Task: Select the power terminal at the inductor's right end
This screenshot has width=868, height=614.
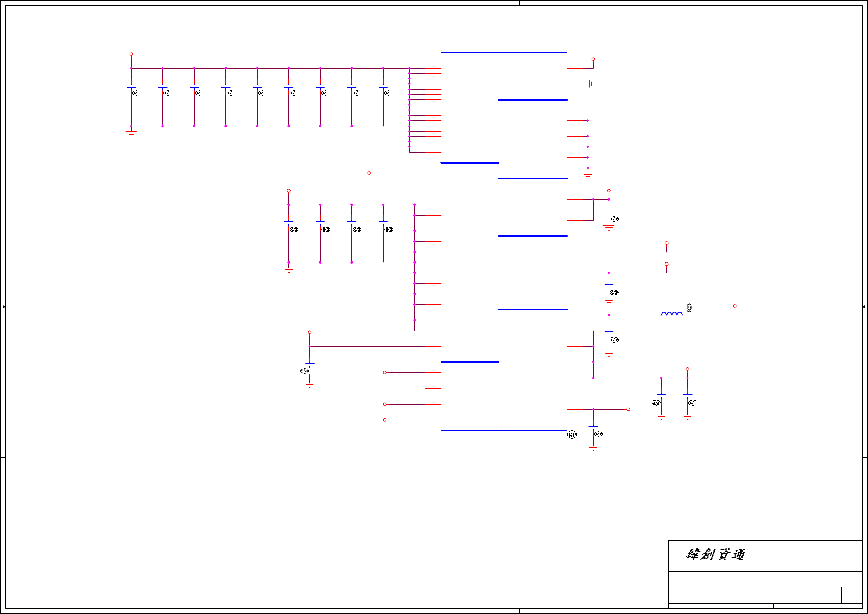Action: pos(735,306)
